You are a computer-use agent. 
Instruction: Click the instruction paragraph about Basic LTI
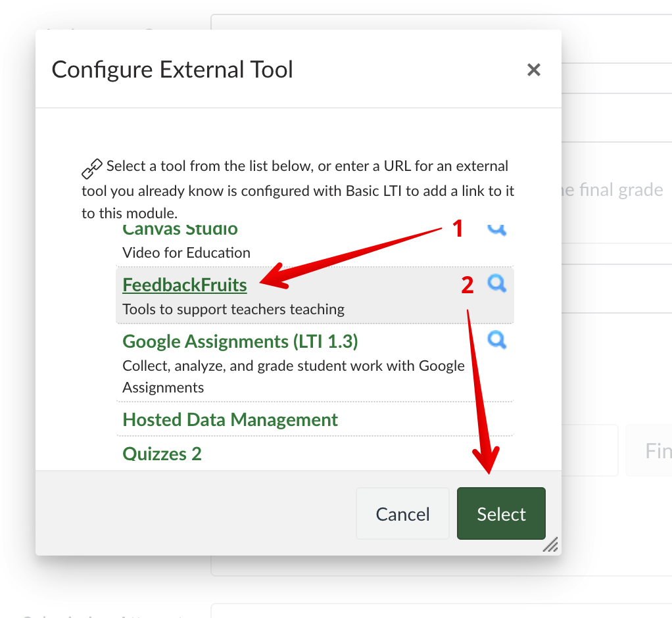[297, 190]
